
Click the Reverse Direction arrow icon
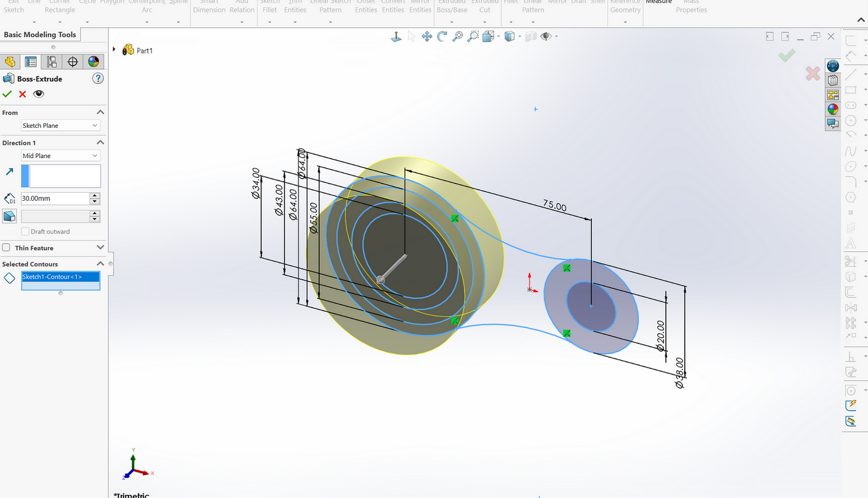click(x=9, y=172)
